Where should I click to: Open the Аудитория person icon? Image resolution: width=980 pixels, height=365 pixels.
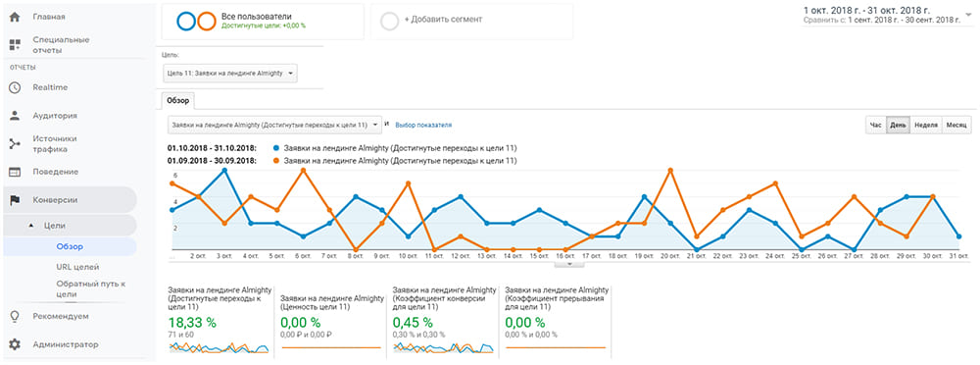[15, 116]
